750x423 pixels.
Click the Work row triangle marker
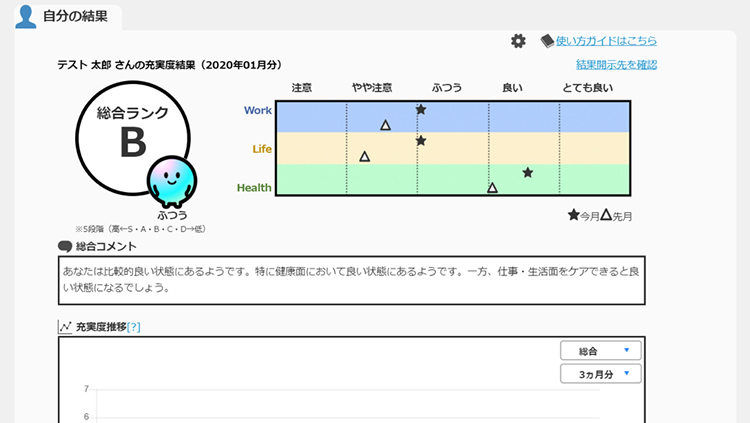pos(386,125)
